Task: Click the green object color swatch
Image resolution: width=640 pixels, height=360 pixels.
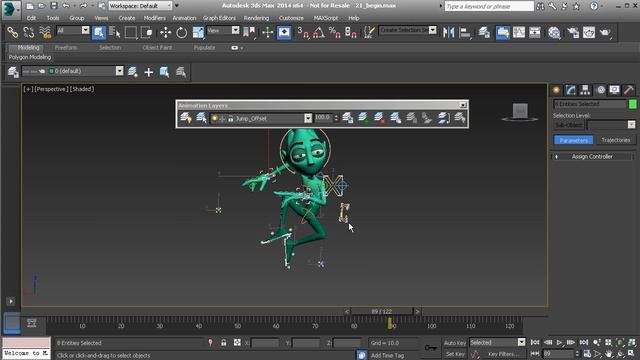Action: [x=632, y=104]
